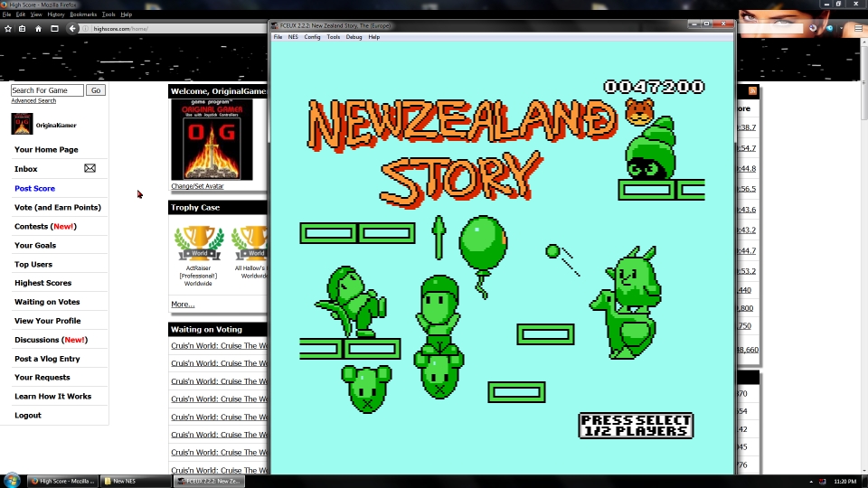This screenshot has width=868, height=488.
Task: Click the Firefox address bar URL
Action: pos(120,29)
